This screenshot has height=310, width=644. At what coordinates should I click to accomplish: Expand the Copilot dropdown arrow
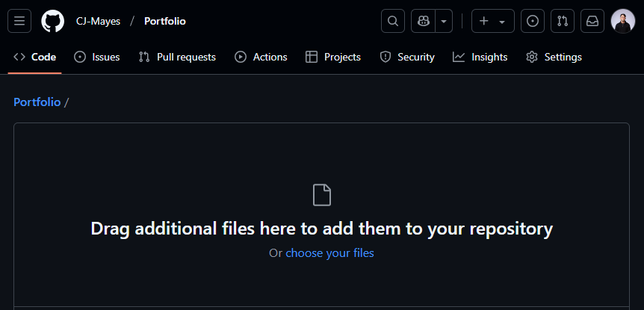point(445,21)
